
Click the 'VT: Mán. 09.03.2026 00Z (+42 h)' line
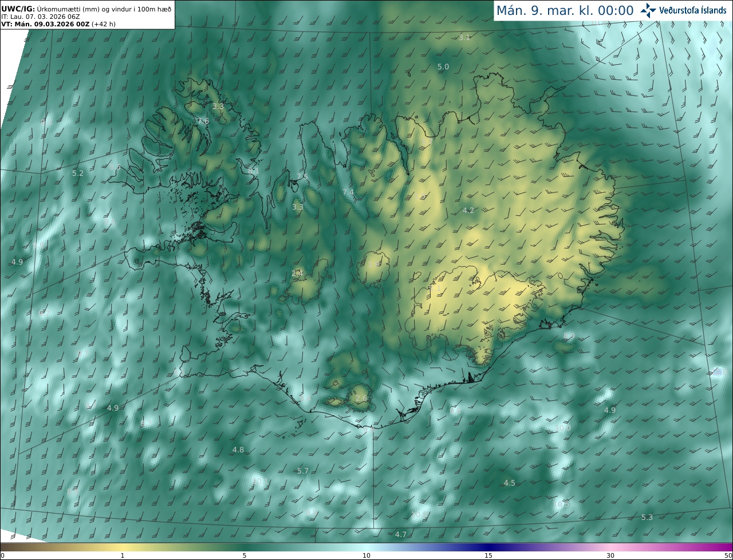[59, 24]
